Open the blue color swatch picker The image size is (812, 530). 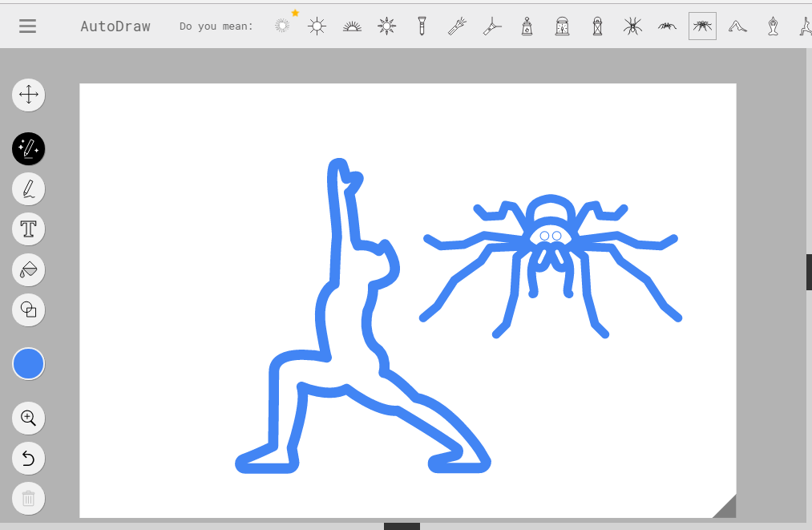(28, 363)
